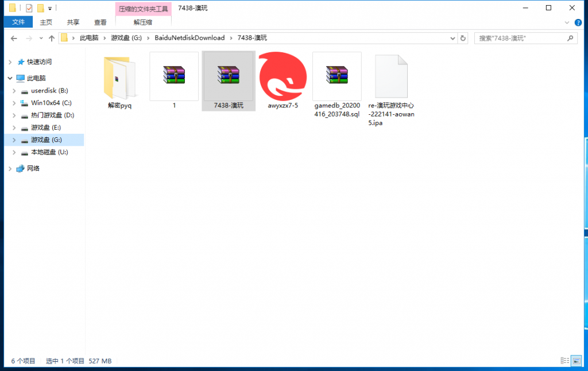The image size is (588, 371).
Task: Expand the 网络 tree node
Action: click(9, 169)
